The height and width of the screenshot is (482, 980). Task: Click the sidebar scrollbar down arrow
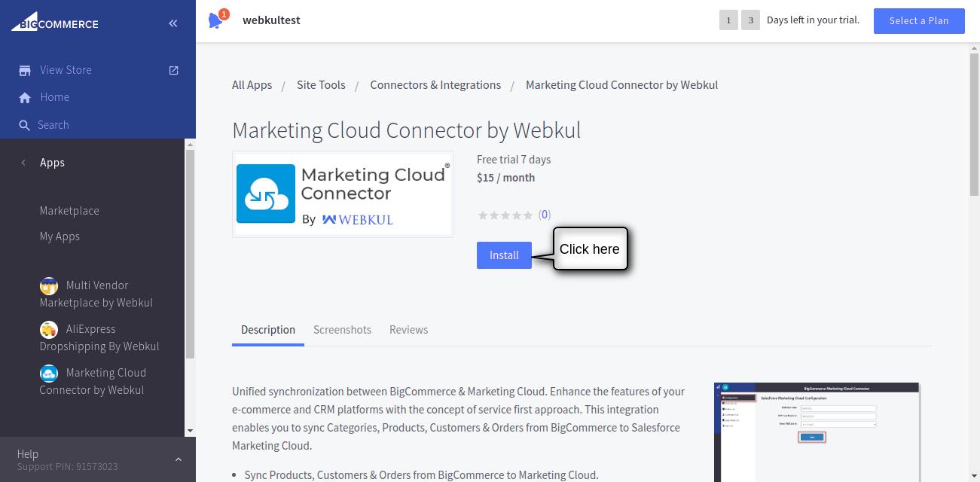pyautogui.click(x=190, y=431)
